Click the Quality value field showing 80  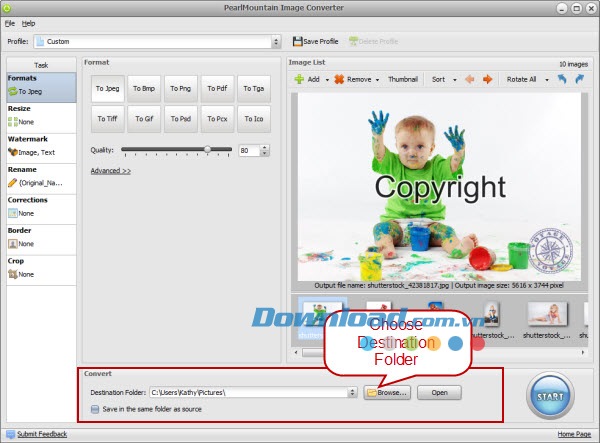coord(249,150)
